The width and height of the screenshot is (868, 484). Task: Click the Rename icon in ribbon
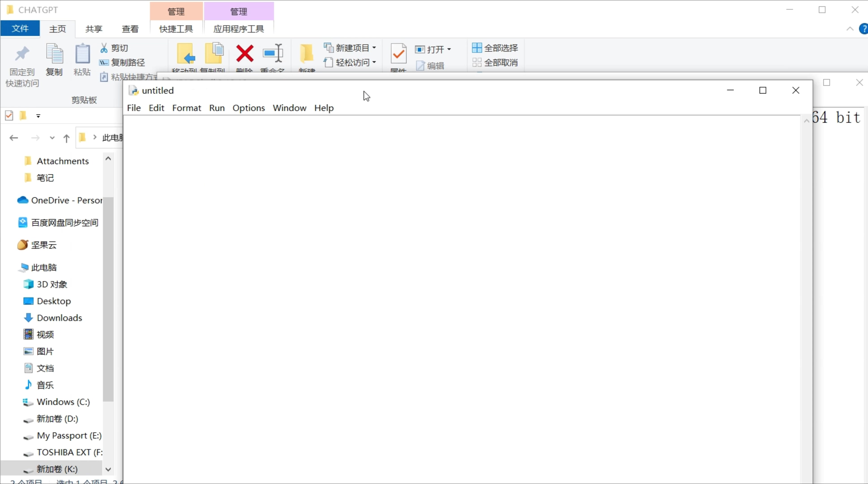(273, 53)
